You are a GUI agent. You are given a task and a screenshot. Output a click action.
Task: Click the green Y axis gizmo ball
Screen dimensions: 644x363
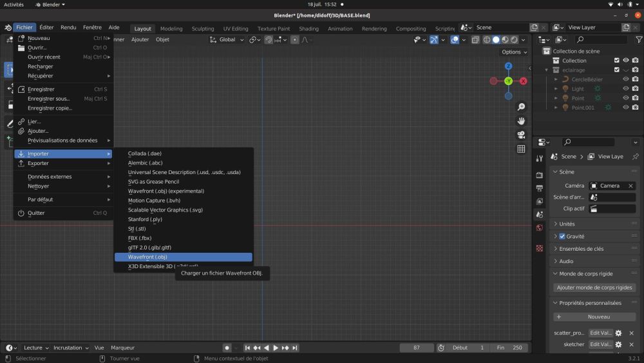[508, 81]
